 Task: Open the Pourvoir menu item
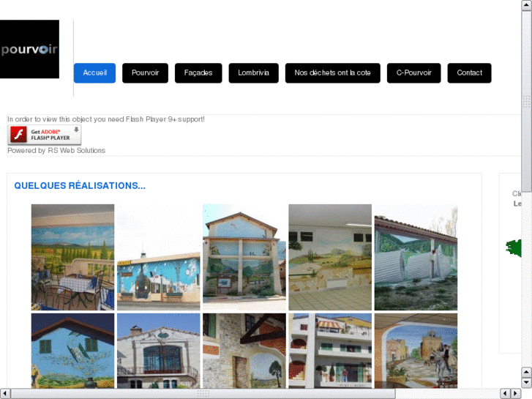tap(145, 73)
